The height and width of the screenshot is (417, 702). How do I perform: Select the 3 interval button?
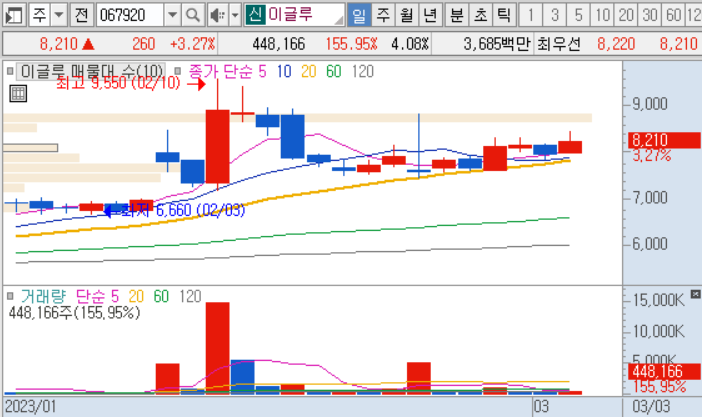pyautogui.click(x=555, y=15)
